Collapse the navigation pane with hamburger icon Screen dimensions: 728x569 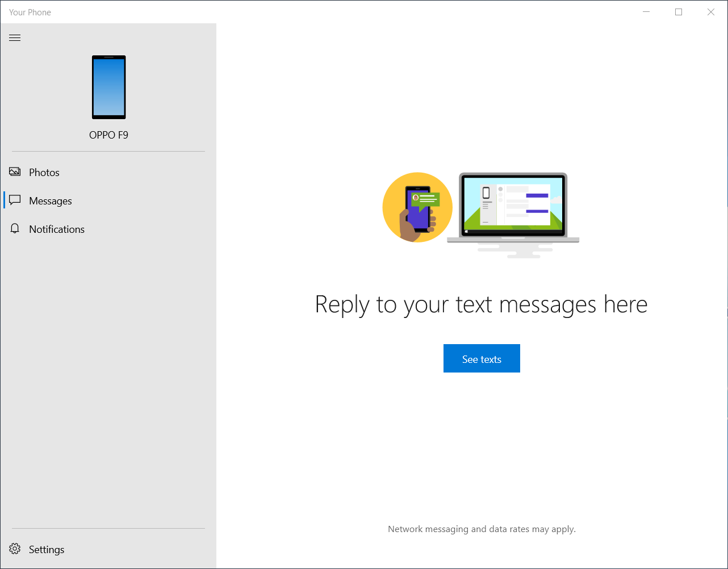coord(15,38)
